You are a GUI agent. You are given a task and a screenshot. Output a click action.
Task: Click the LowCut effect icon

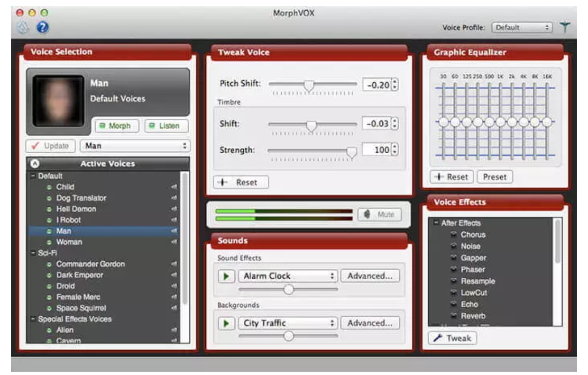click(454, 293)
